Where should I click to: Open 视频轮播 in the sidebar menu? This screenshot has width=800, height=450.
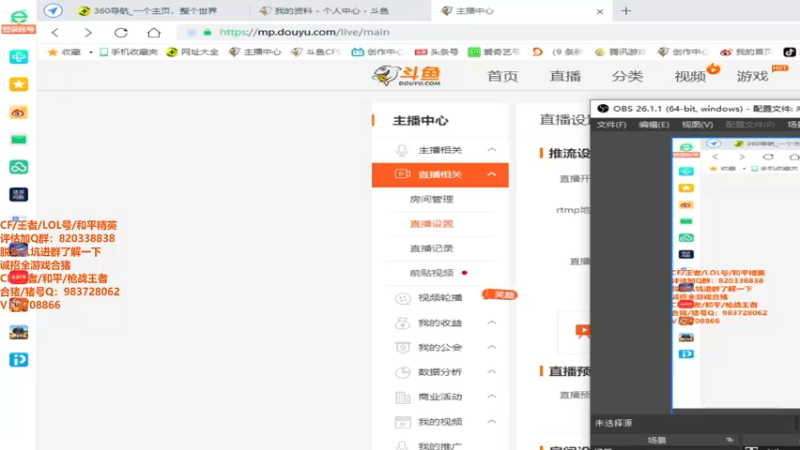[440, 297]
